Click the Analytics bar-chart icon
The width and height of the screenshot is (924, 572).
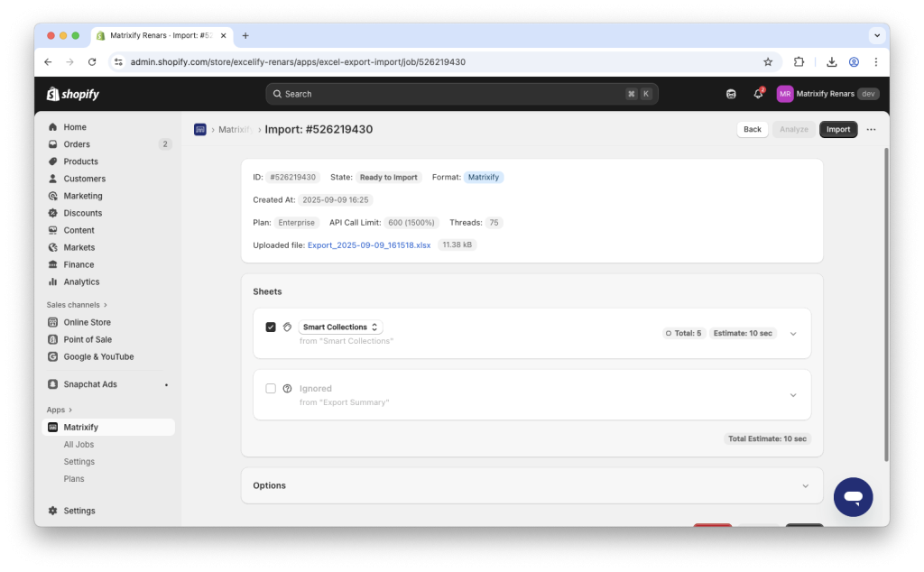click(54, 281)
